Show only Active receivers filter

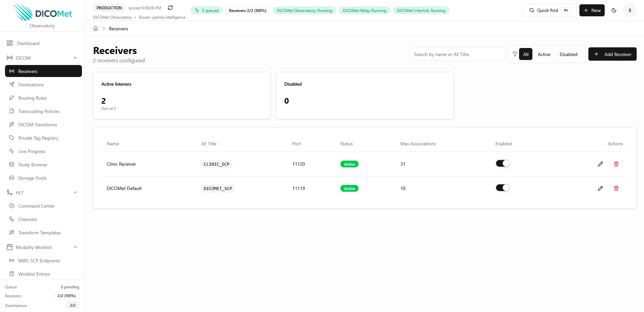click(x=544, y=54)
